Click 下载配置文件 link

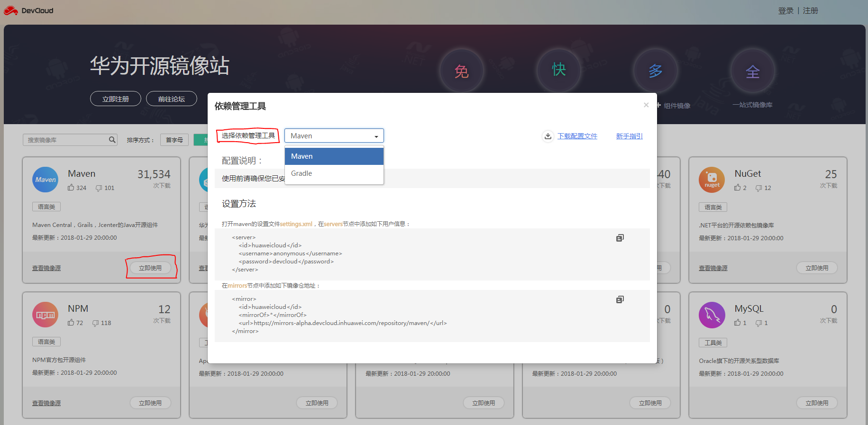[x=577, y=136]
